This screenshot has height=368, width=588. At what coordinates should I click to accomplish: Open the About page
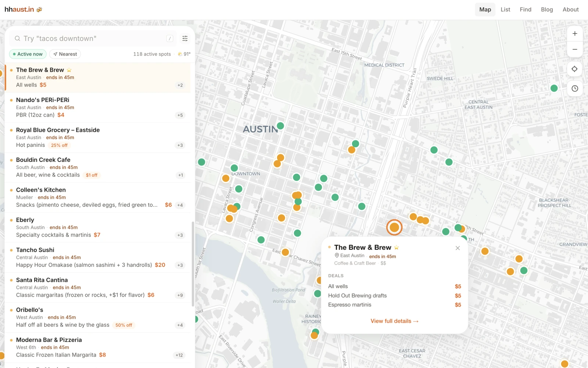click(x=570, y=10)
